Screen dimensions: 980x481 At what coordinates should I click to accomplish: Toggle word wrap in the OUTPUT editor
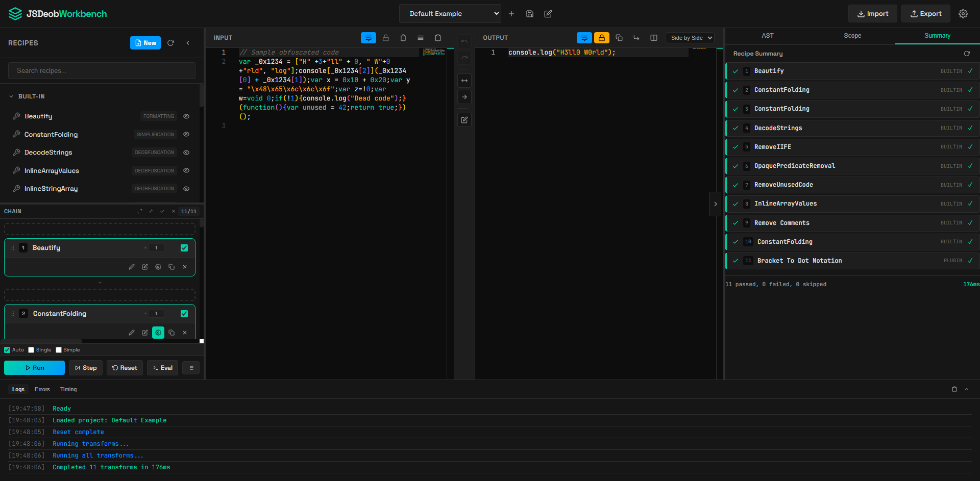[x=584, y=38]
